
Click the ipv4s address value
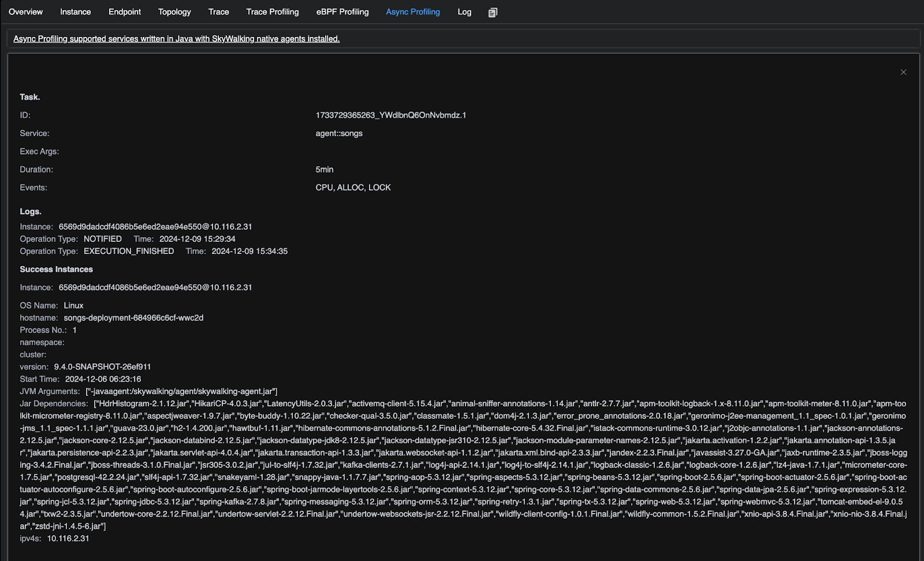point(68,538)
